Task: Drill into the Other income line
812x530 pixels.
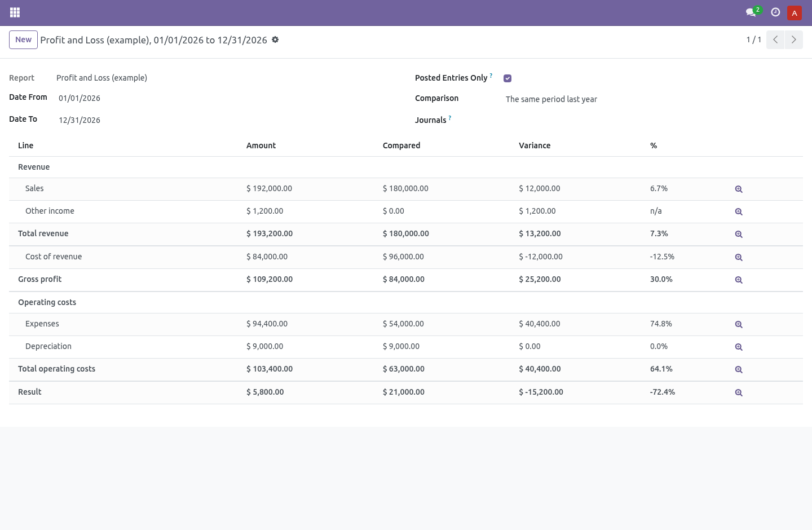Action: tap(739, 212)
